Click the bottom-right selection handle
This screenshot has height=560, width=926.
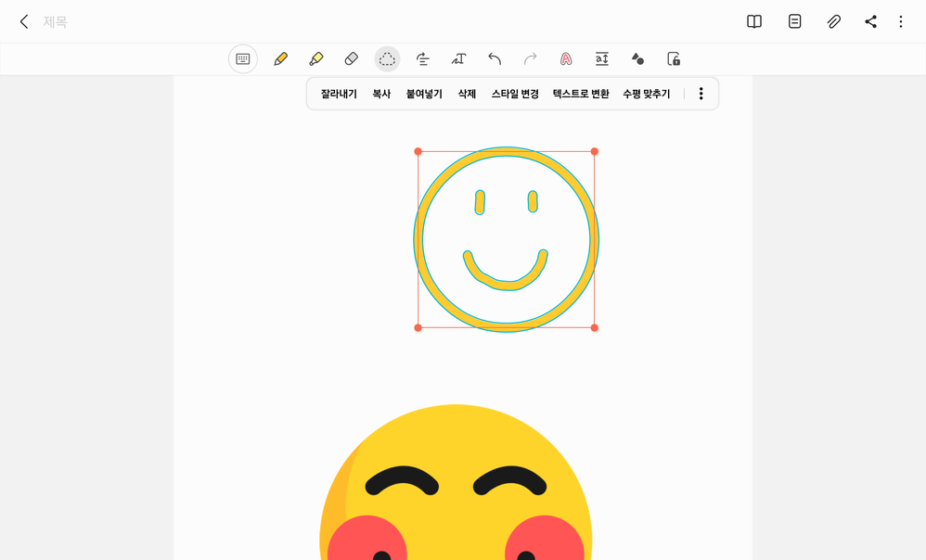coord(595,327)
